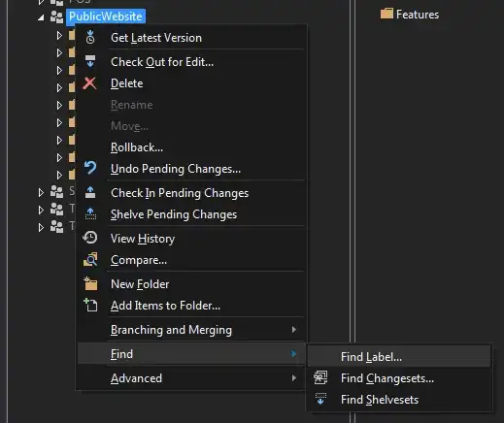Click the Check In Pending Changes icon

[90, 192]
